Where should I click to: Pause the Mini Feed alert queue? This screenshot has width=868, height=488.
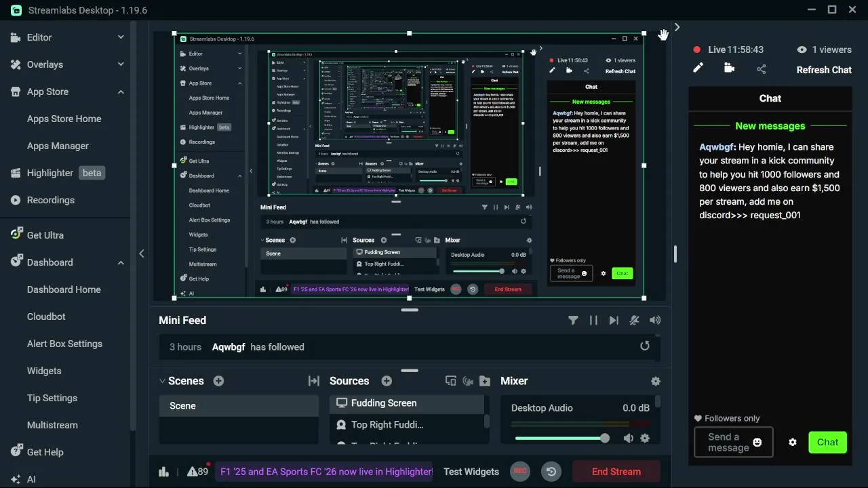pyautogui.click(x=593, y=321)
